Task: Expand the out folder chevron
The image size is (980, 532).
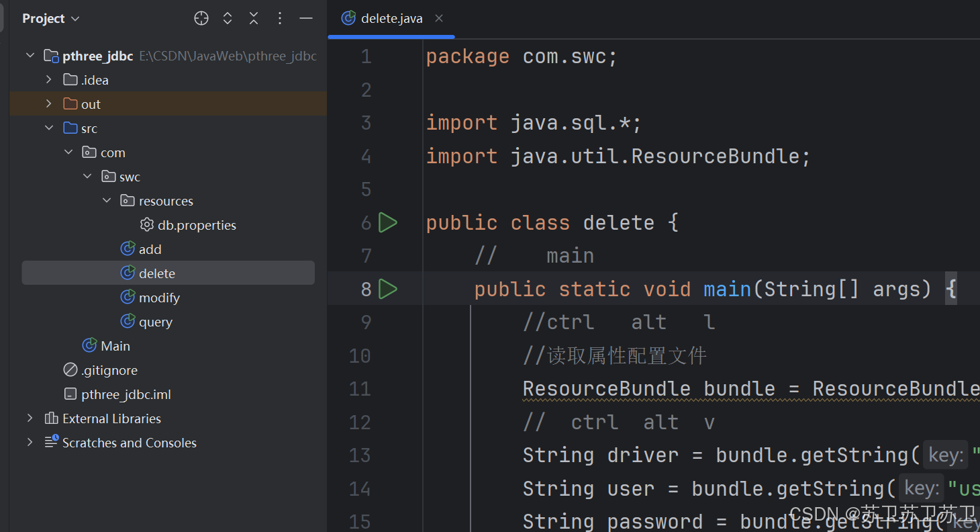Action: pos(48,104)
